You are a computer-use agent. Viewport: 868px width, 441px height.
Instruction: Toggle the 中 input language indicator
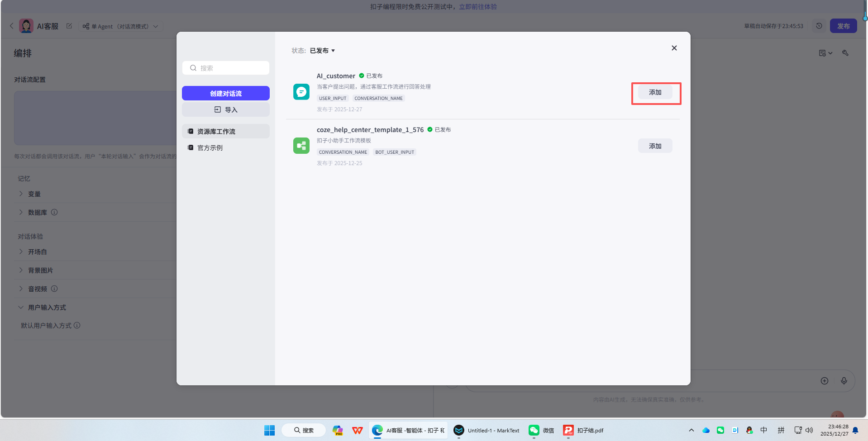pyautogui.click(x=764, y=430)
